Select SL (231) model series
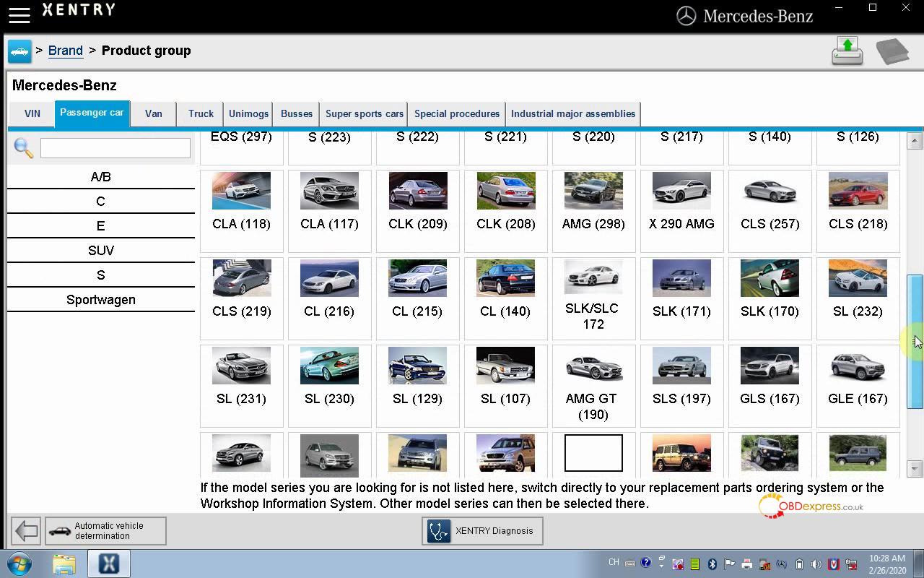The height and width of the screenshot is (578, 924). pyautogui.click(x=241, y=386)
